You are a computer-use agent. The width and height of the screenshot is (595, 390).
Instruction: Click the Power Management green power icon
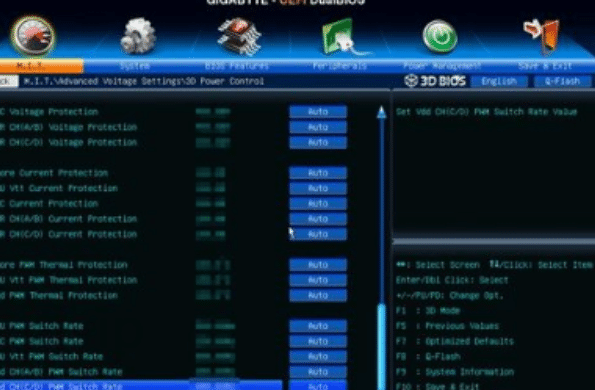point(440,36)
